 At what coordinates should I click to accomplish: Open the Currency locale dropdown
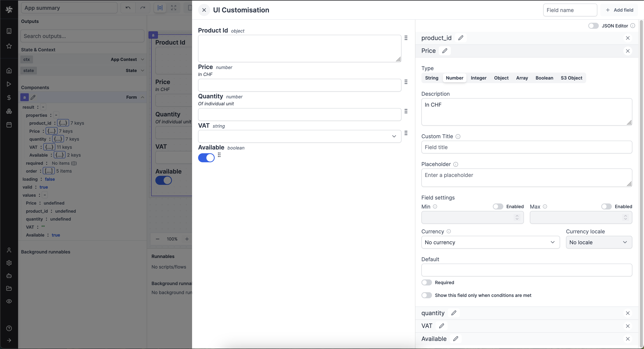(x=599, y=242)
